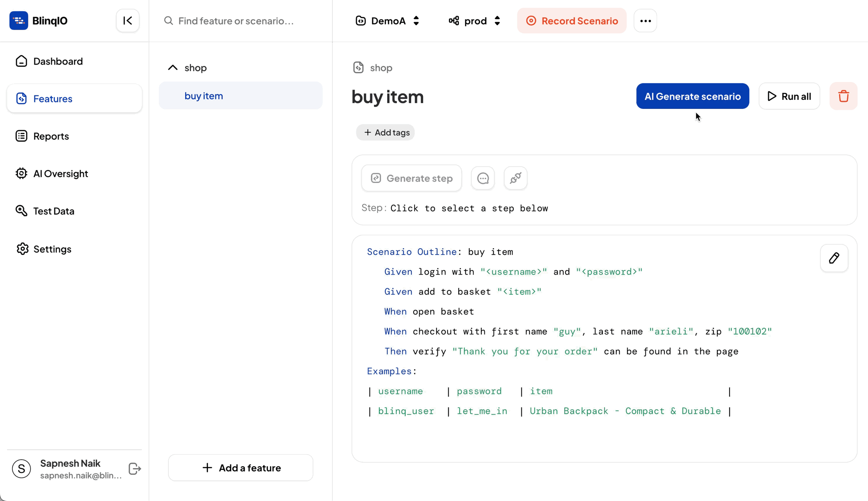Click the delete trash icon for buy item
This screenshot has width=868, height=501.
coord(844,96)
